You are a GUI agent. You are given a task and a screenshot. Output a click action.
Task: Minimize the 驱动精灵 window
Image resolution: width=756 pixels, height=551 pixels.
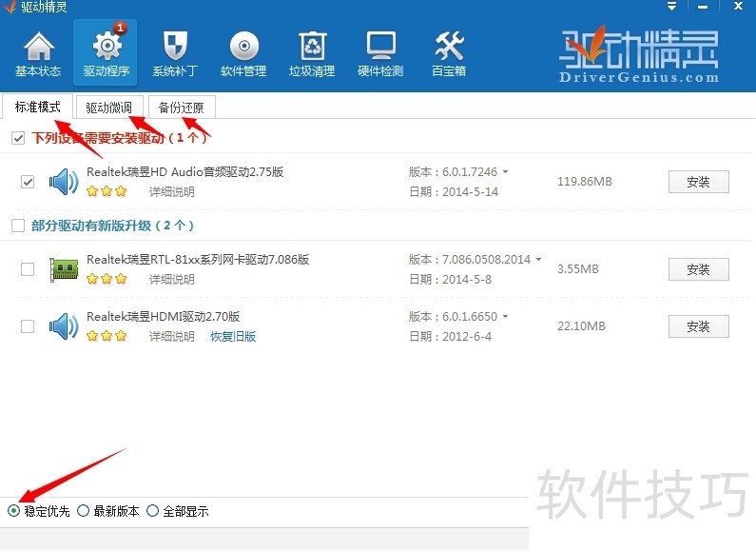point(703,7)
